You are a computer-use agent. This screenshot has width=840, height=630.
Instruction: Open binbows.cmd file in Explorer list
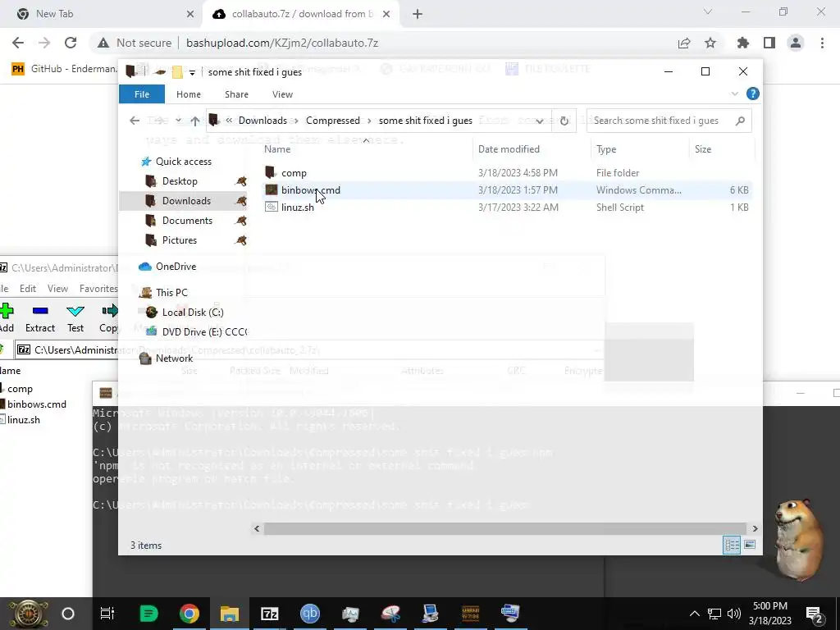pyautogui.click(x=311, y=190)
